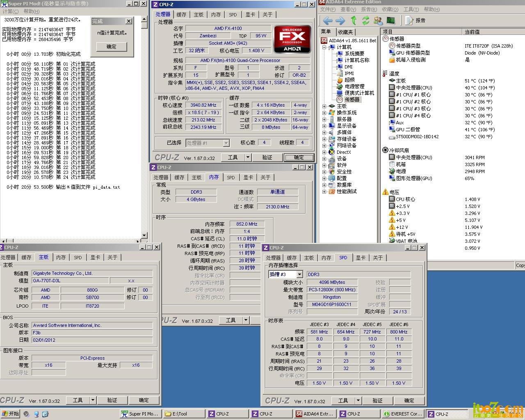Switch to AIDA64 Extr... taskbar item
Screen dimensions: 525x420
[x=315, y=414]
